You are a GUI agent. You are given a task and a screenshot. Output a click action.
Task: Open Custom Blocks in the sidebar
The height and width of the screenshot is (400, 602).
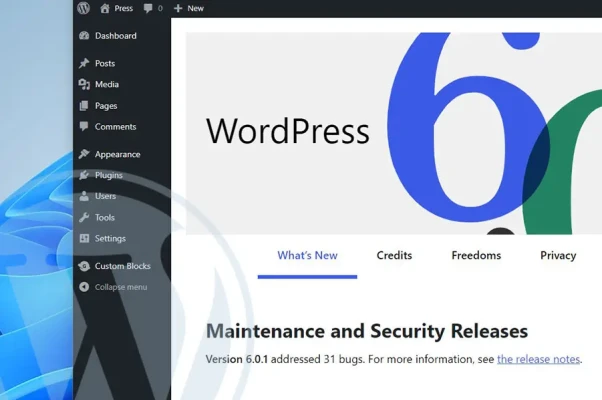(x=122, y=266)
